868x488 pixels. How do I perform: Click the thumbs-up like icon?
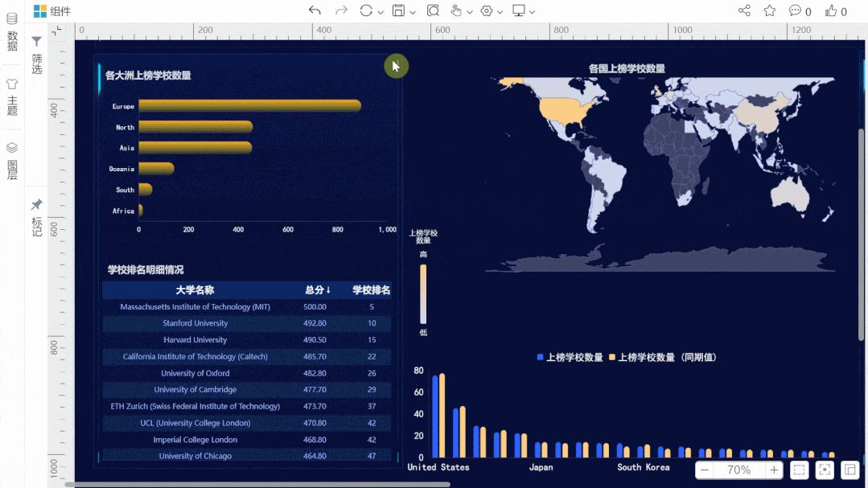[x=831, y=10]
